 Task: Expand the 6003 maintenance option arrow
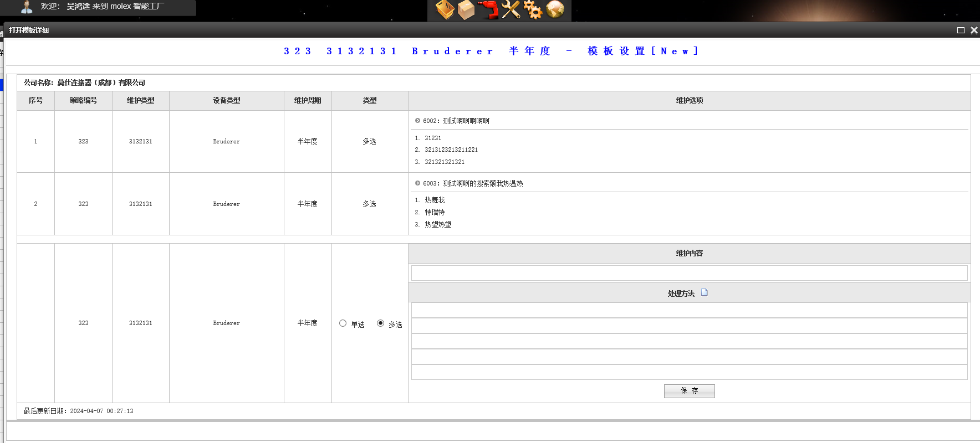click(x=417, y=183)
